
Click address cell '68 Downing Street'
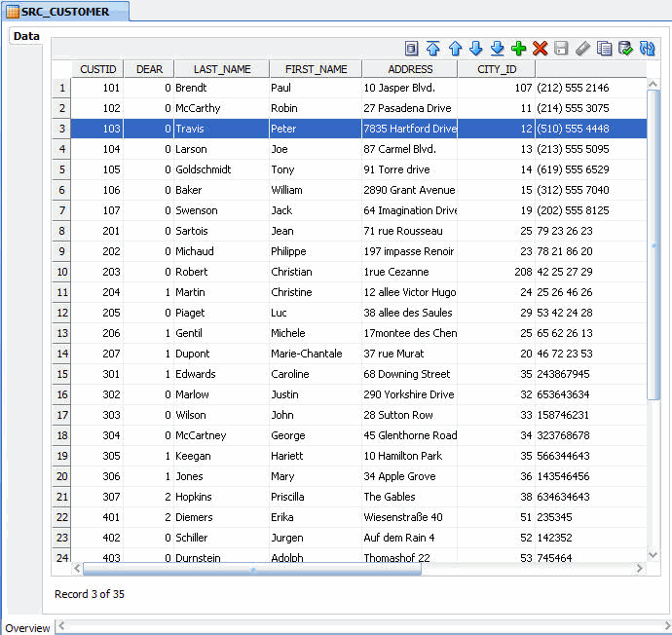point(410,374)
